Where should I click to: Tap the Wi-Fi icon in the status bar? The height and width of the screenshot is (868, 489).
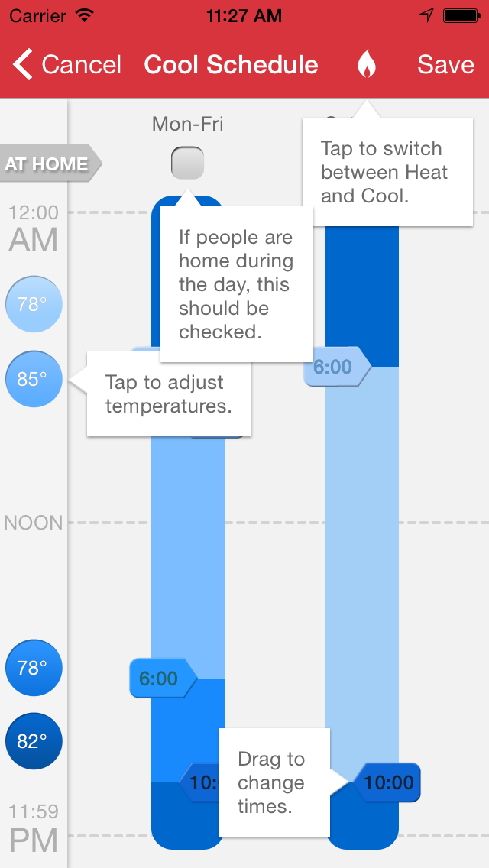pos(85,15)
